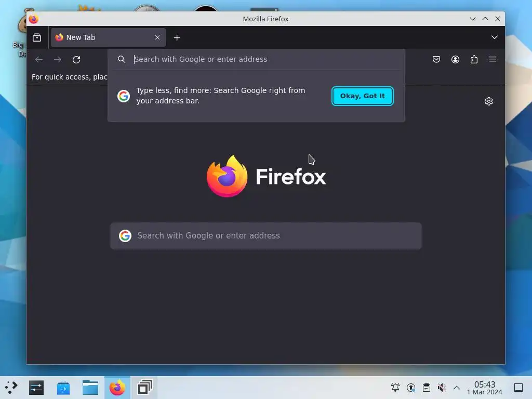Open Firefox application menu hamburger icon
Viewport: 532px width, 399px height.
pos(493,59)
